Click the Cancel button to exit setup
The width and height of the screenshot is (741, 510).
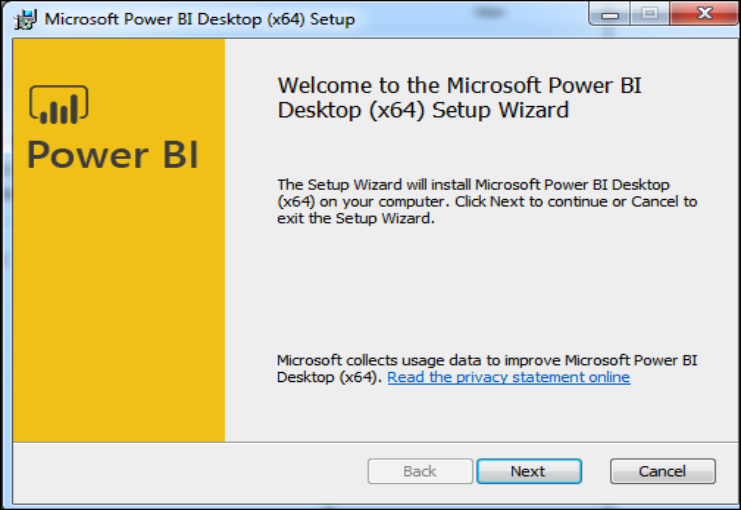coord(663,471)
